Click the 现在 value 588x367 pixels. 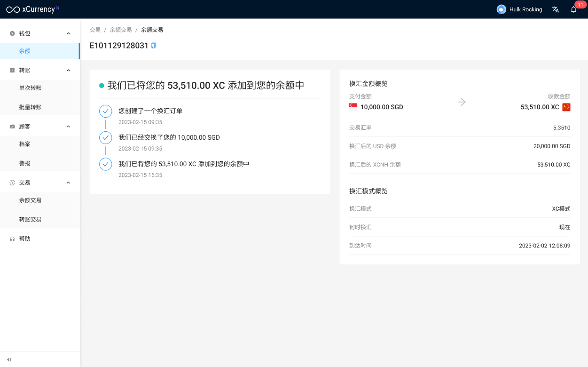[565, 227]
